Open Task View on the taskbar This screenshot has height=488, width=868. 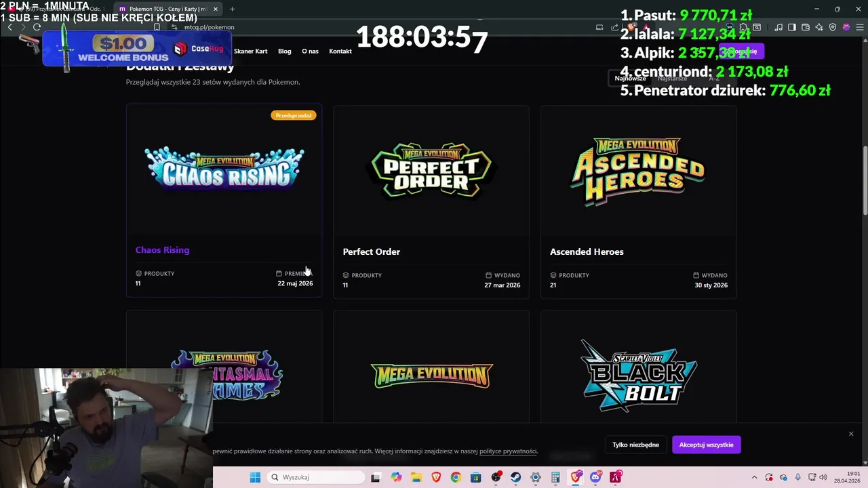click(376, 477)
